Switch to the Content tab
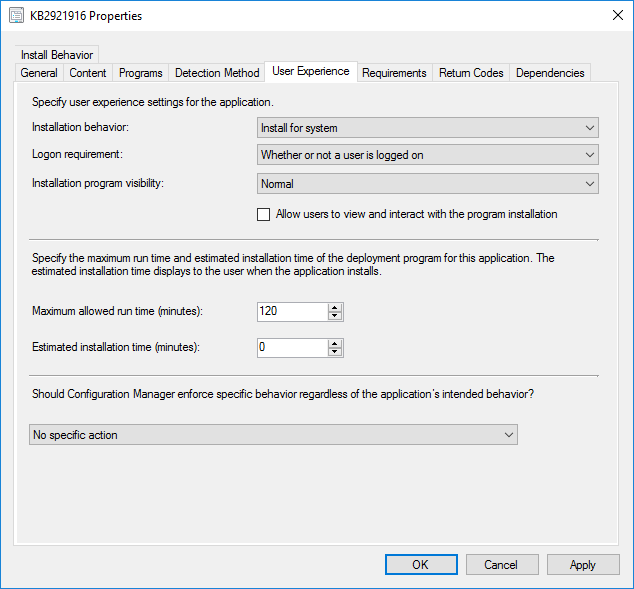The height and width of the screenshot is (589, 634). (87, 73)
